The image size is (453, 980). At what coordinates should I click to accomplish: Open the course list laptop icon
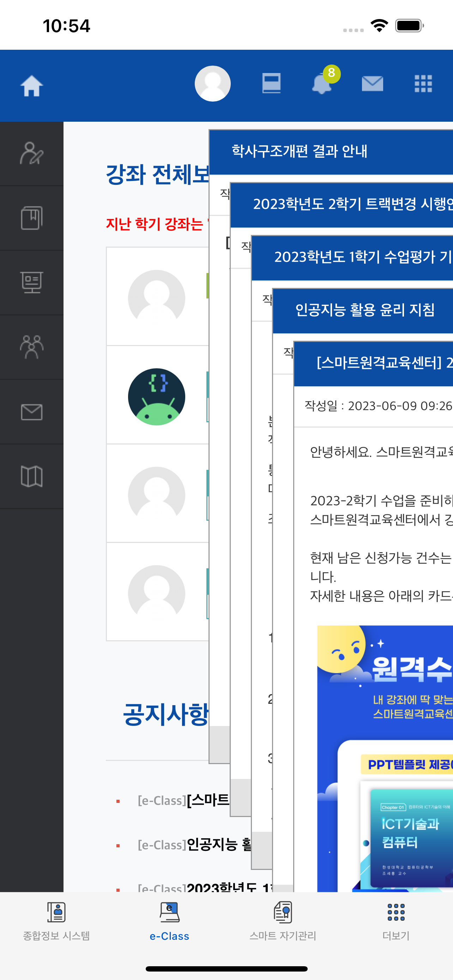coord(271,83)
